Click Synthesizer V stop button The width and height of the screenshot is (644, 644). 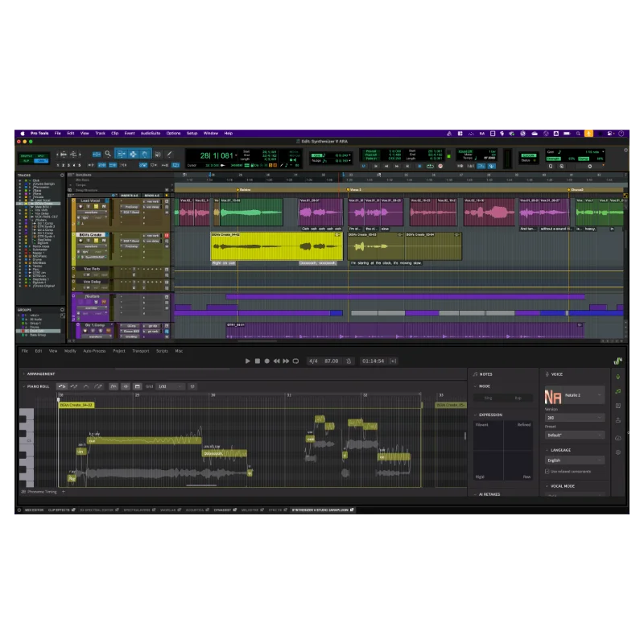pyautogui.click(x=258, y=361)
